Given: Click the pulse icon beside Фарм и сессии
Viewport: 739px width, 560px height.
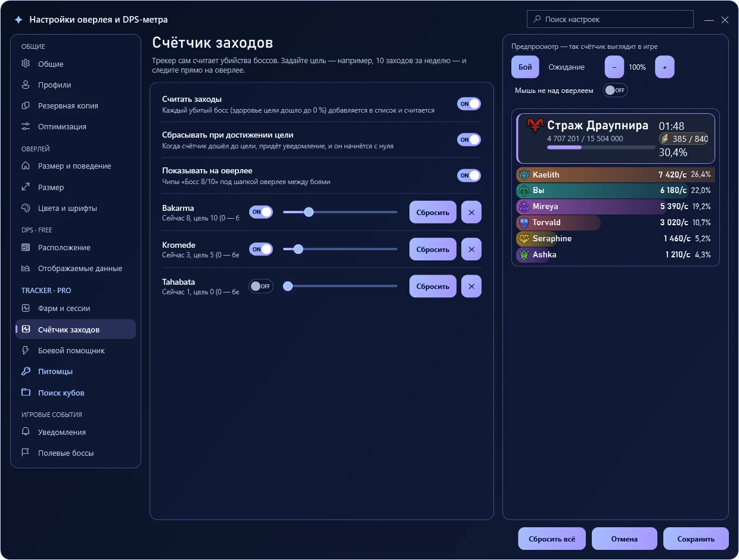Looking at the screenshot, I should pos(26,308).
